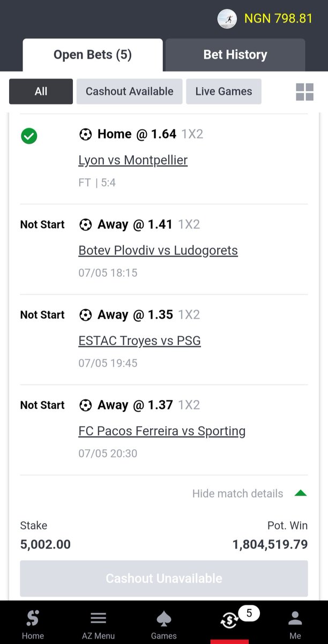This screenshot has width=328, height=644.
Task: Tap the NGN 798.81 balance
Action: click(x=278, y=18)
